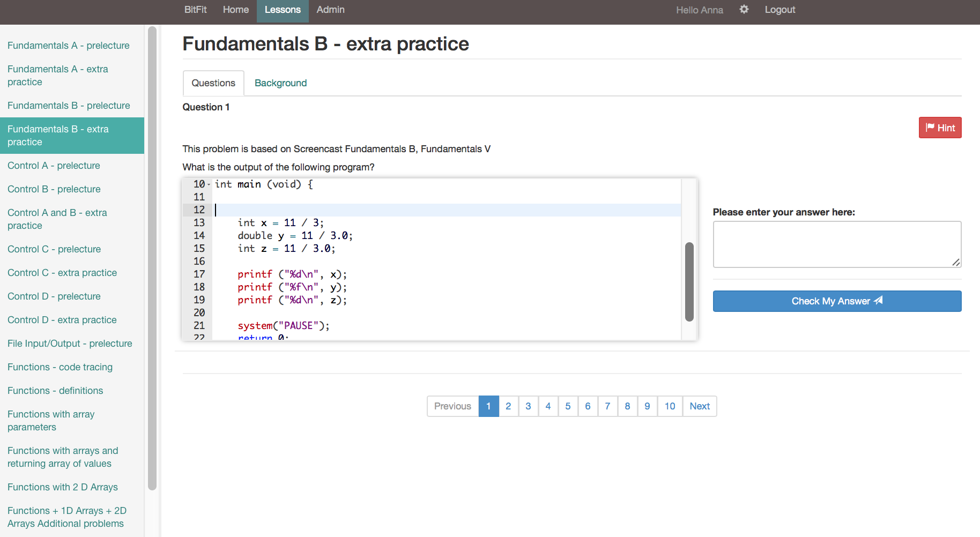Open Control B - prelecture lesson
This screenshot has width=980, height=537.
54,189
